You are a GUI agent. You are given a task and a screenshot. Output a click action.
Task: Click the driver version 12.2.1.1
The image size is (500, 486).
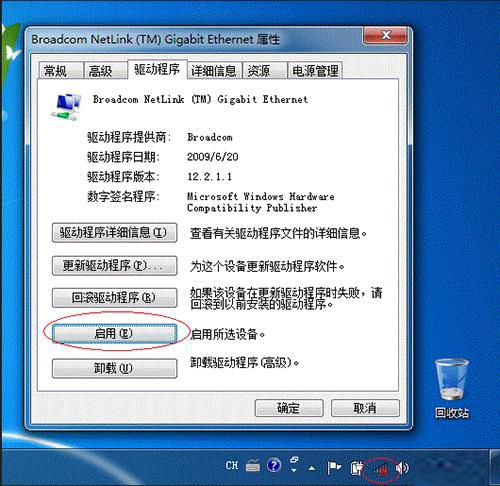tap(209, 176)
